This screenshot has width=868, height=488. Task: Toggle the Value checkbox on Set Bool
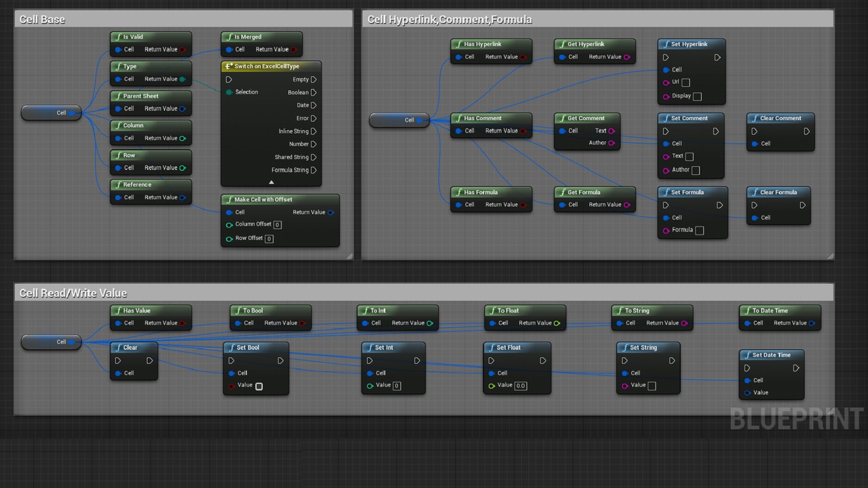click(x=259, y=386)
